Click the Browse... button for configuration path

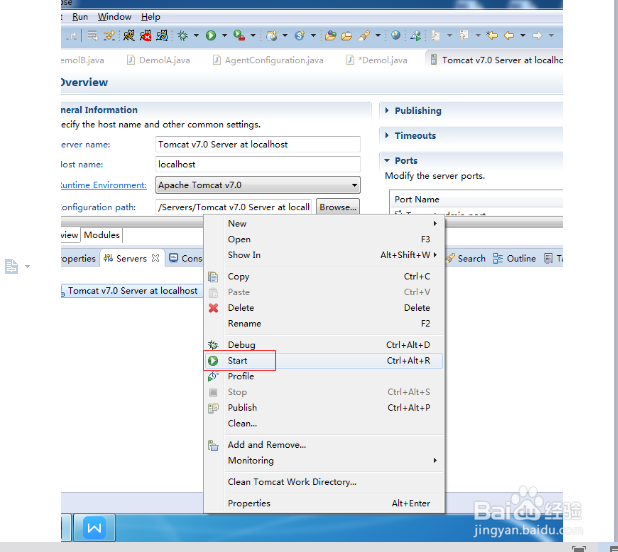point(338,207)
